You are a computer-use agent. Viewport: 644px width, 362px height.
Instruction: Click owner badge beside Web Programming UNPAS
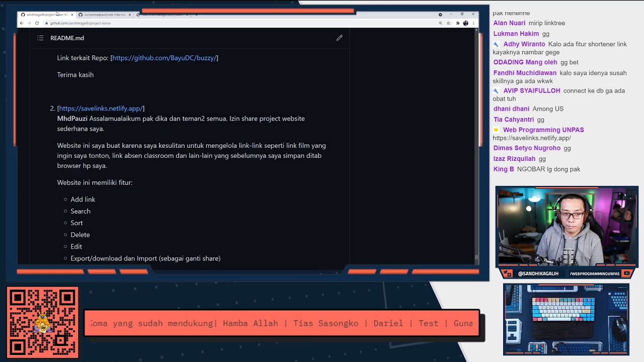coord(496,130)
